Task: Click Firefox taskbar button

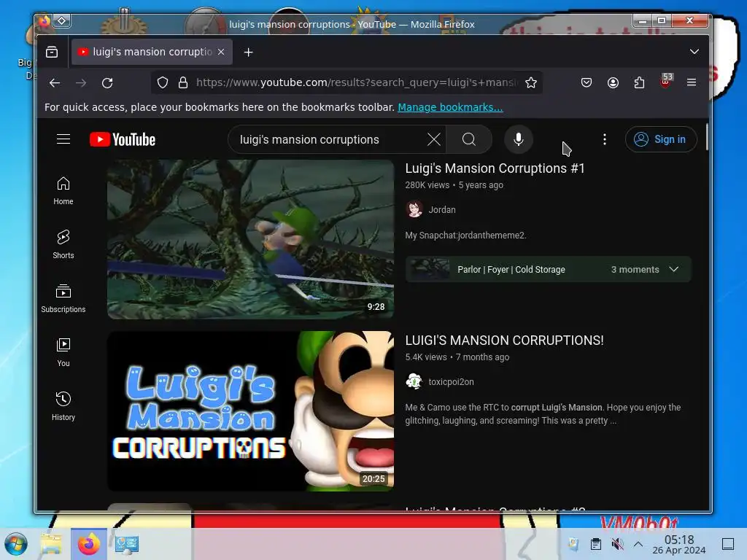Action: (88, 544)
